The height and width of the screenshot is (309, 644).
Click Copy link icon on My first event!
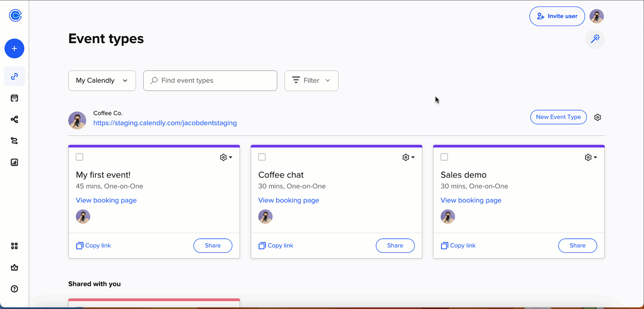(x=79, y=246)
